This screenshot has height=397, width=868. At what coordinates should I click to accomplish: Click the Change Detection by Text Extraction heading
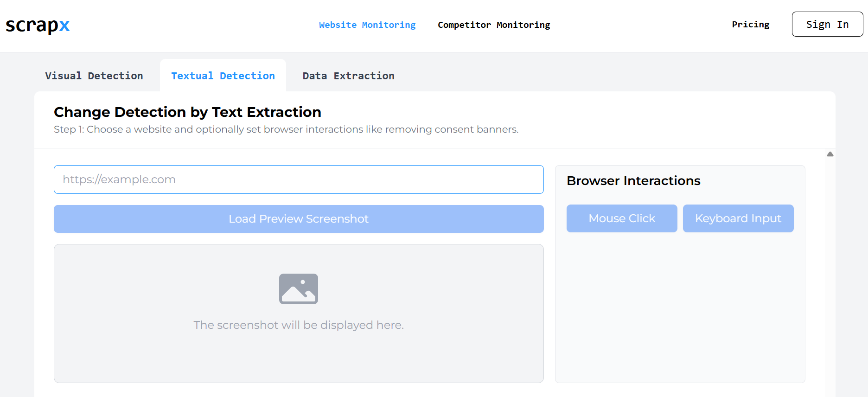point(187,112)
